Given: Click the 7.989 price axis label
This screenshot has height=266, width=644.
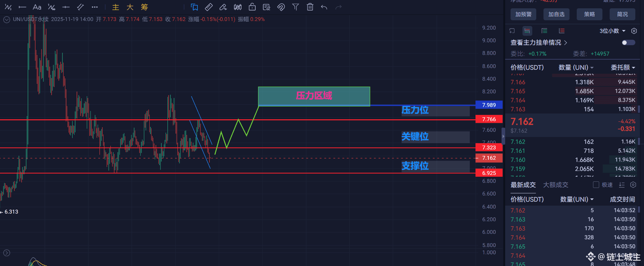Looking at the screenshot, I should [489, 105].
